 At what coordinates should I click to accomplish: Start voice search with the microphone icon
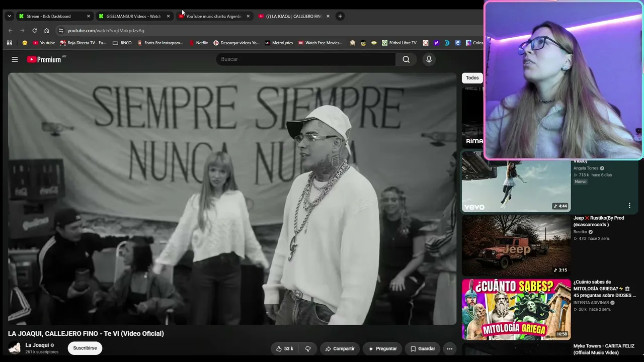click(429, 59)
